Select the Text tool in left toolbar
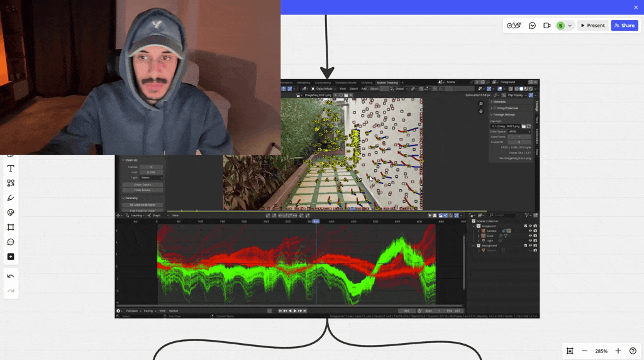The height and width of the screenshot is (360, 644). pyautogui.click(x=11, y=168)
